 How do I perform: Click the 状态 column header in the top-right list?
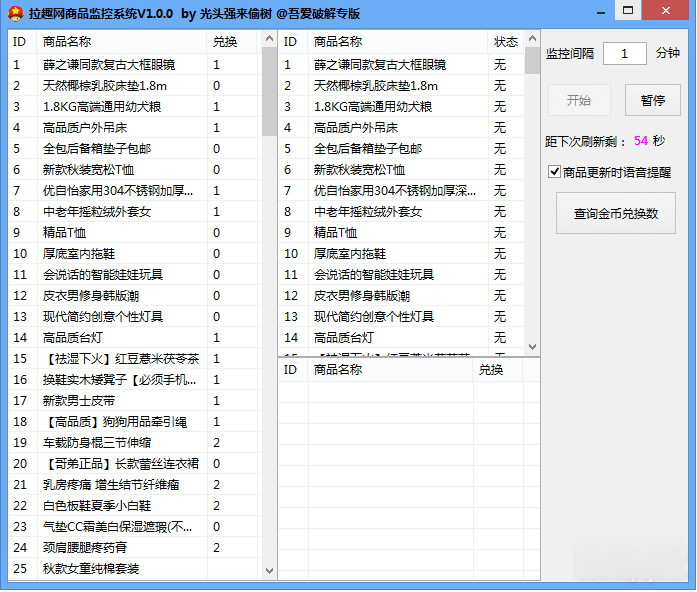click(x=506, y=42)
